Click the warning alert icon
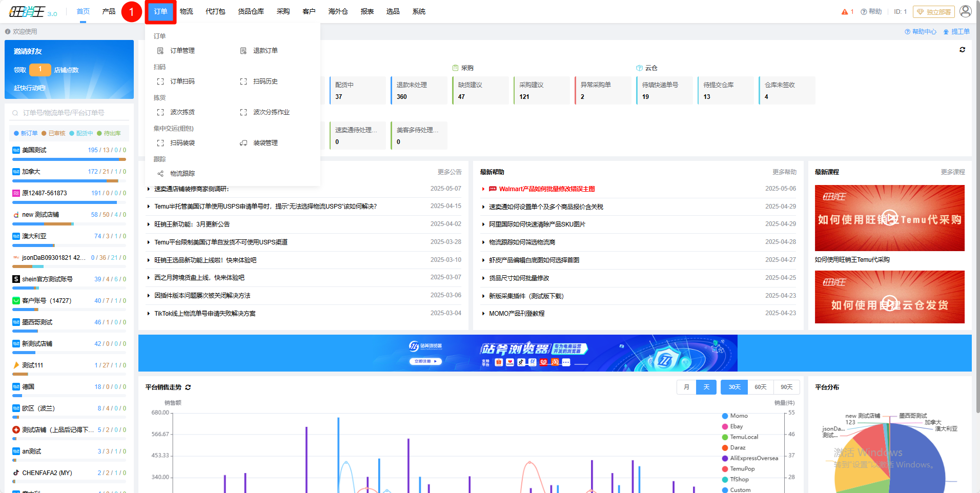The height and width of the screenshot is (493, 980). (845, 12)
